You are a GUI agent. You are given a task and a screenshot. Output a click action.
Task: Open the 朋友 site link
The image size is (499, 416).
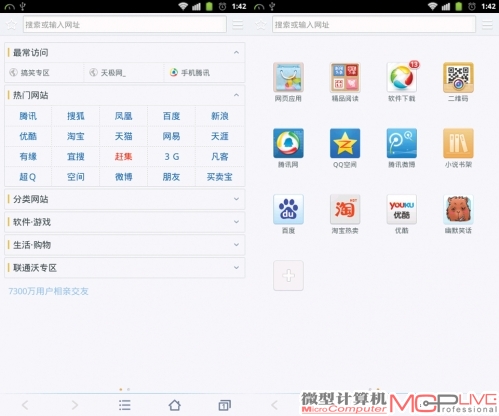171,177
